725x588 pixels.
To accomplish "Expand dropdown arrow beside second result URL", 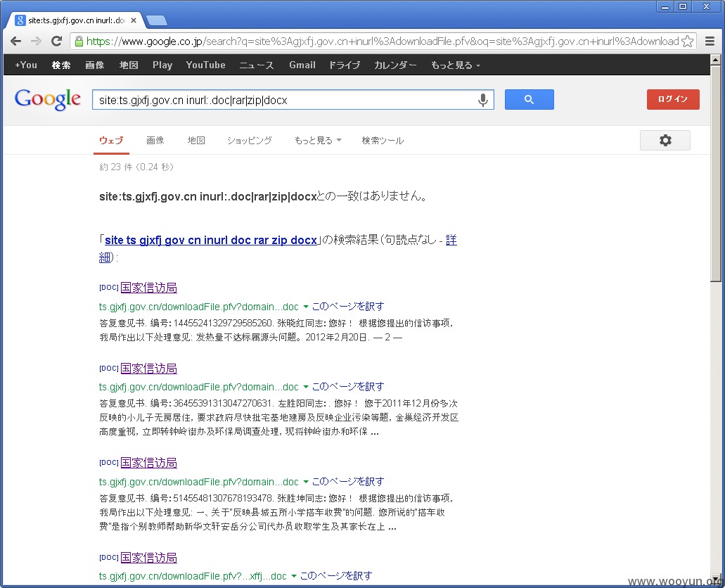I will click(x=306, y=387).
